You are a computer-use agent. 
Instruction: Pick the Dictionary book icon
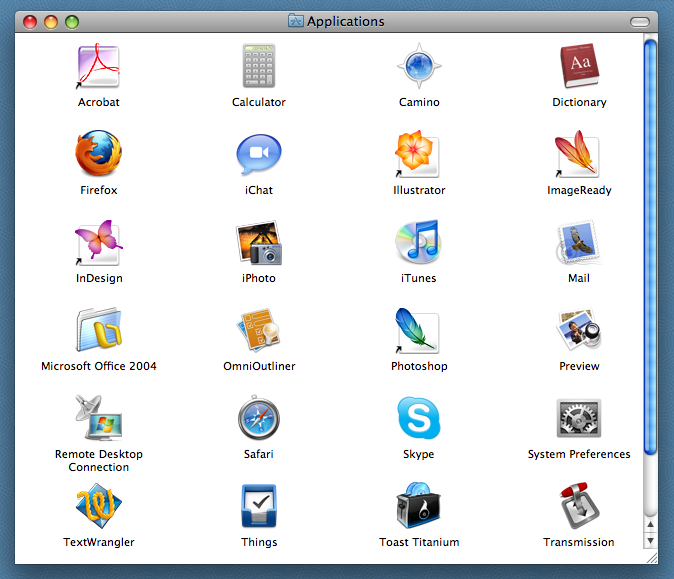click(579, 67)
